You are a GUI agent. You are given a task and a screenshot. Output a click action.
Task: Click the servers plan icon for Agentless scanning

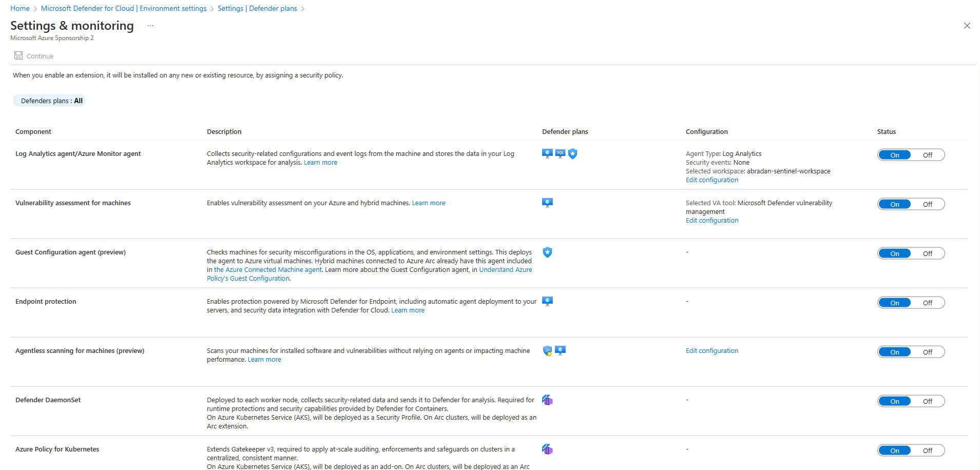pos(560,350)
